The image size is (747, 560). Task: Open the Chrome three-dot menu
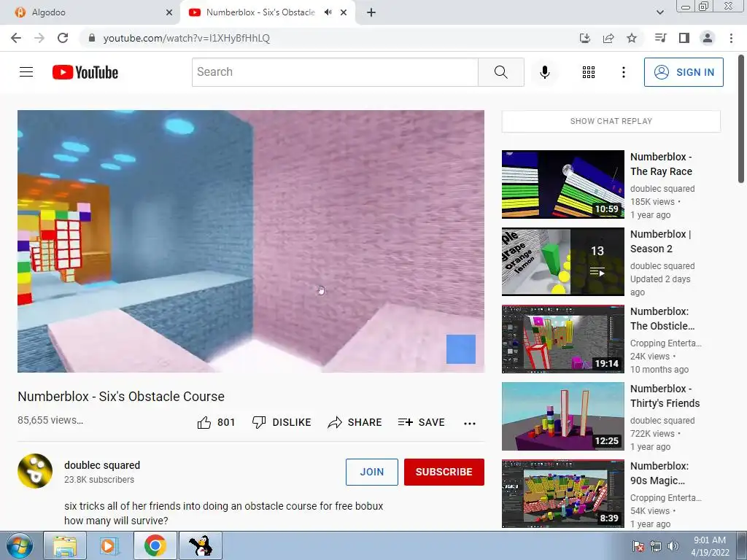(x=731, y=38)
